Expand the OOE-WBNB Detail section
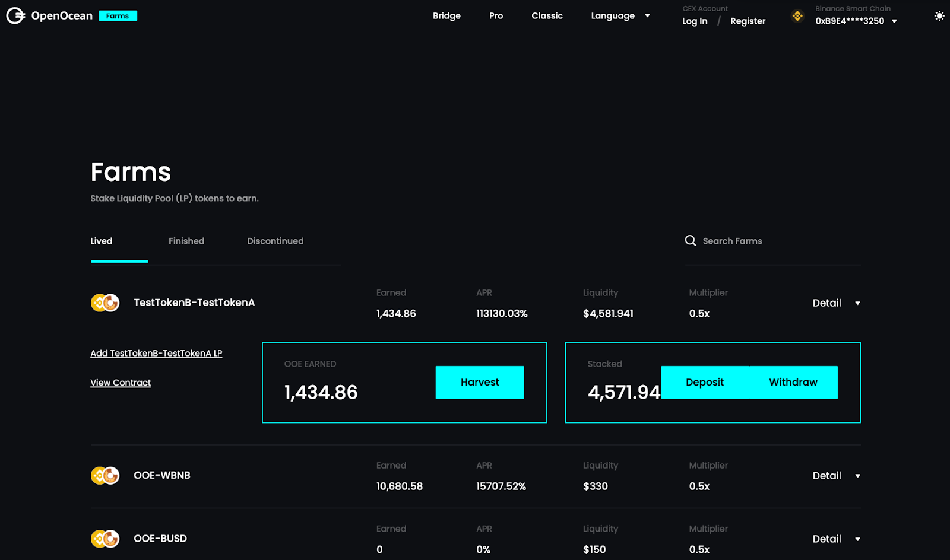This screenshot has width=950, height=560. click(x=836, y=475)
